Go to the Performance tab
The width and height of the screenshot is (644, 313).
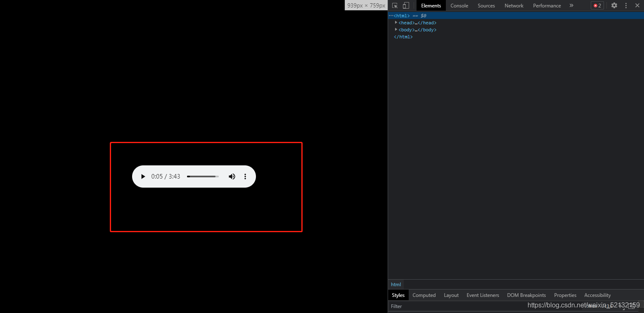tap(547, 5)
